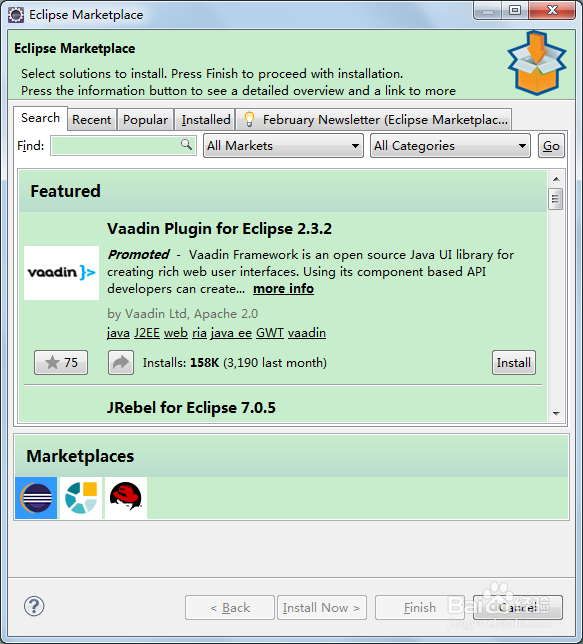Viewport: 583px width, 644px height.
Task: Click the Featured list scrollbar thumb
Action: coord(556,199)
